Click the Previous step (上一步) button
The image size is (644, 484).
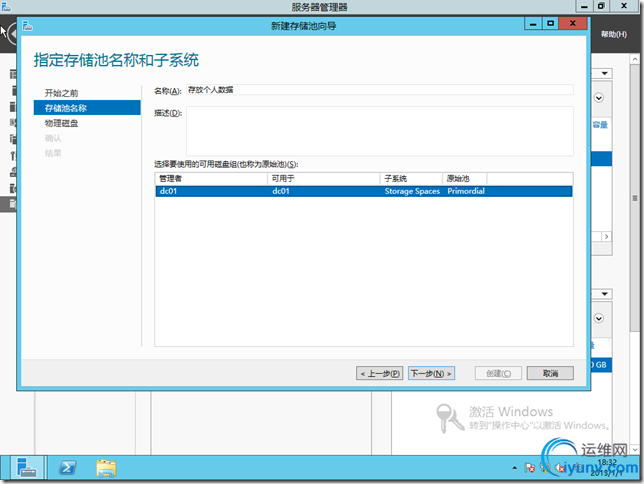click(380, 373)
